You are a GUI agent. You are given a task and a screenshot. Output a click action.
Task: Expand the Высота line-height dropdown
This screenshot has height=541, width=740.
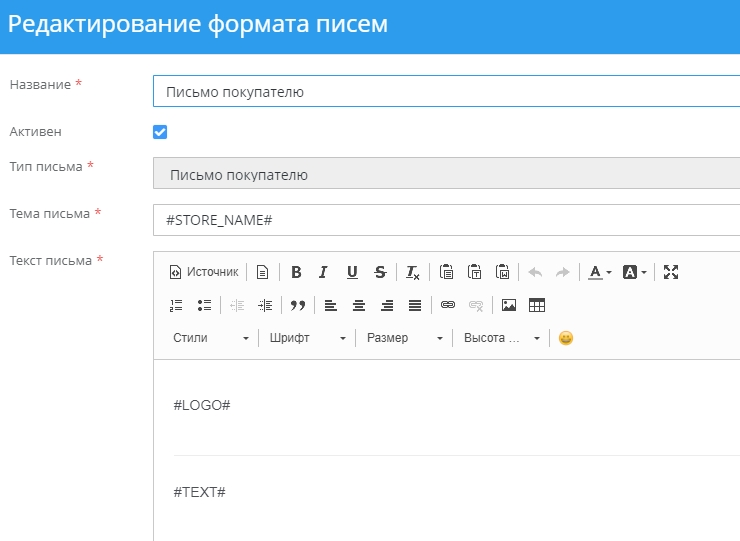click(501, 338)
